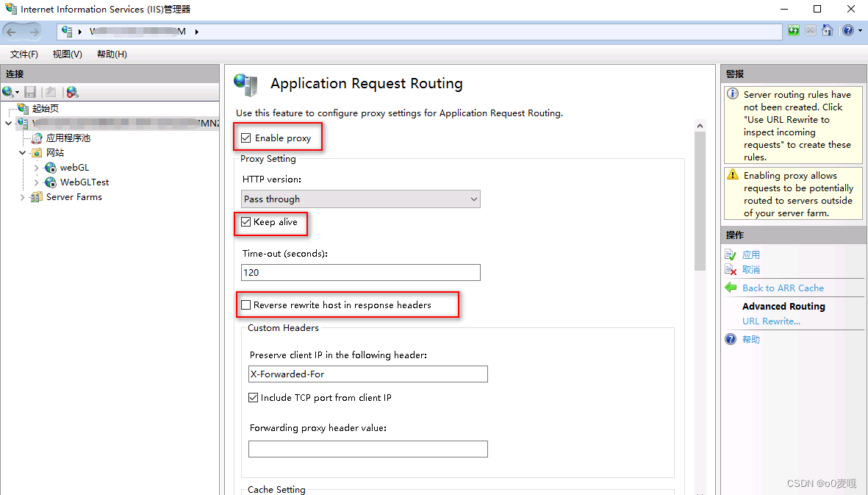Expand the webGL site node
Viewport: 868px width, 495px height.
[x=37, y=167]
